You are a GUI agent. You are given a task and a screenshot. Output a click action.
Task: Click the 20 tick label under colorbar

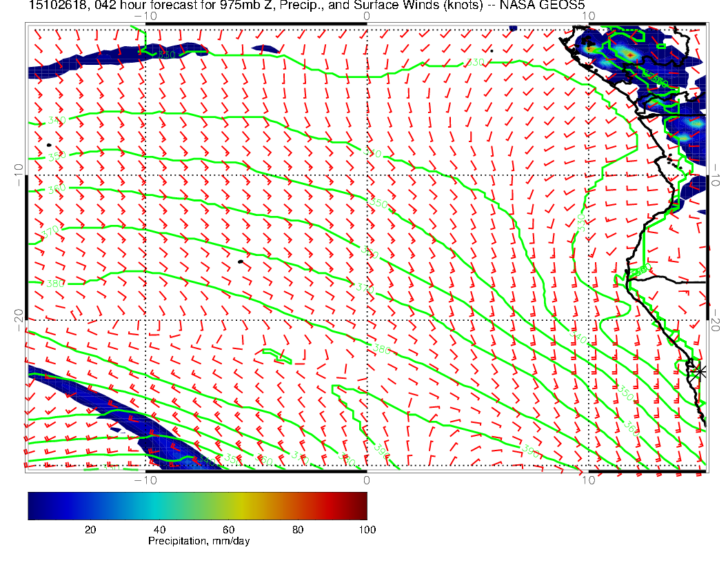click(x=90, y=530)
